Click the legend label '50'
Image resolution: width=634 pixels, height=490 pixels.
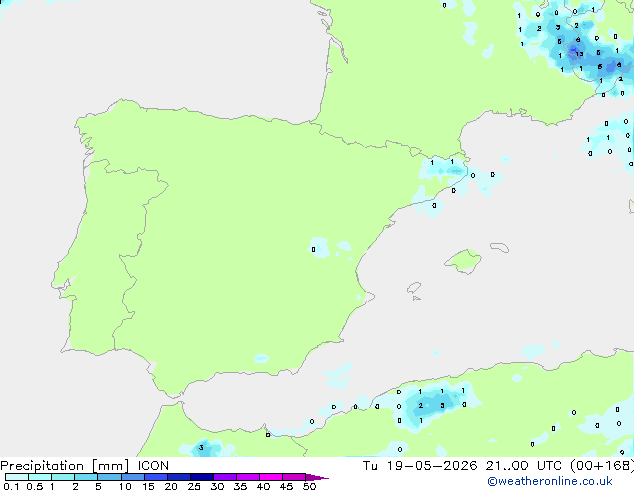[309, 486]
